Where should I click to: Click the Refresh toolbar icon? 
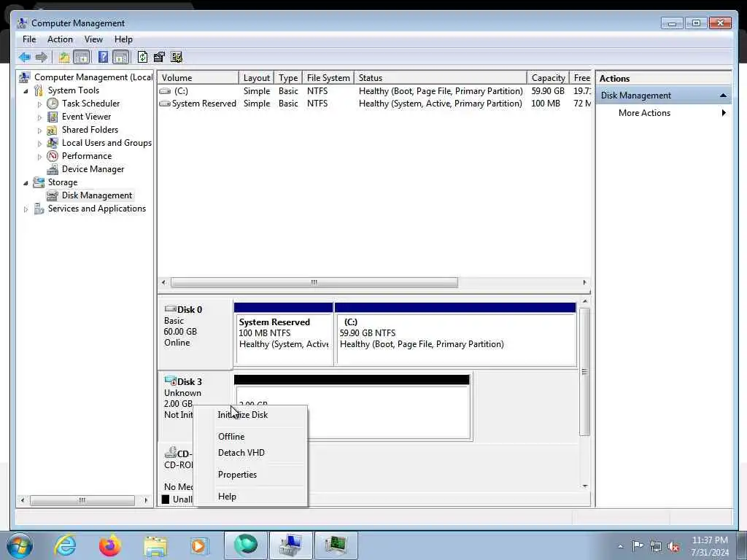(x=142, y=58)
